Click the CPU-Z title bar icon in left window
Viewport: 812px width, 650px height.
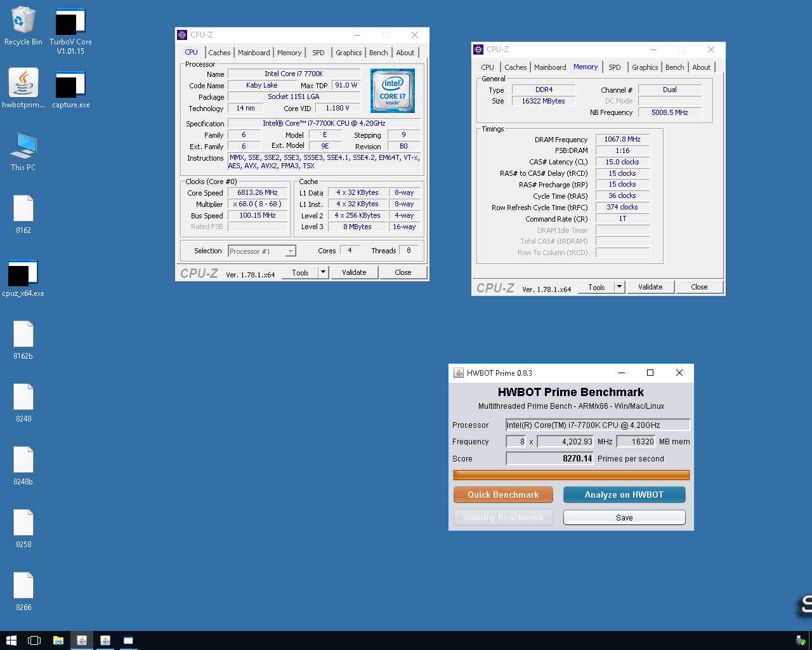coord(182,35)
